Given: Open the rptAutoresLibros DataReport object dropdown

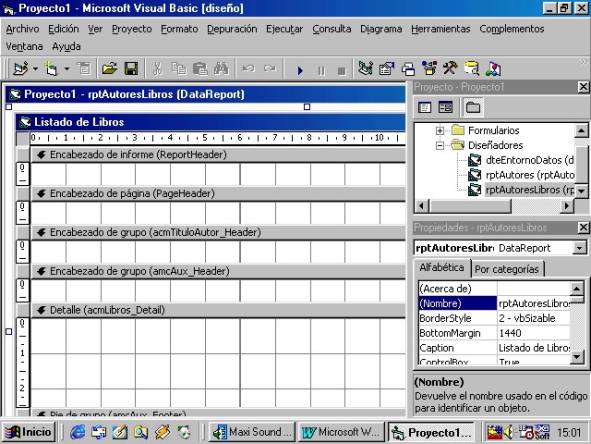Looking at the screenshot, I should (579, 248).
